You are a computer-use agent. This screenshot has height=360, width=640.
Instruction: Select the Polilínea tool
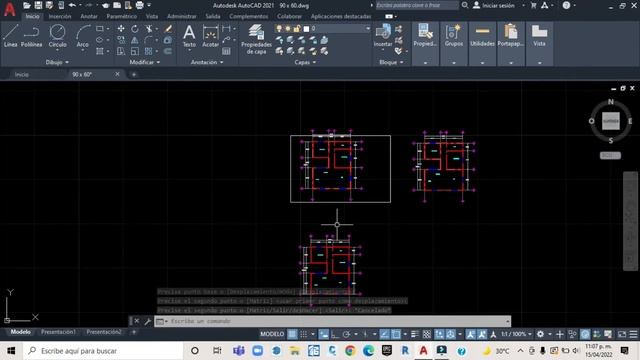point(31,36)
